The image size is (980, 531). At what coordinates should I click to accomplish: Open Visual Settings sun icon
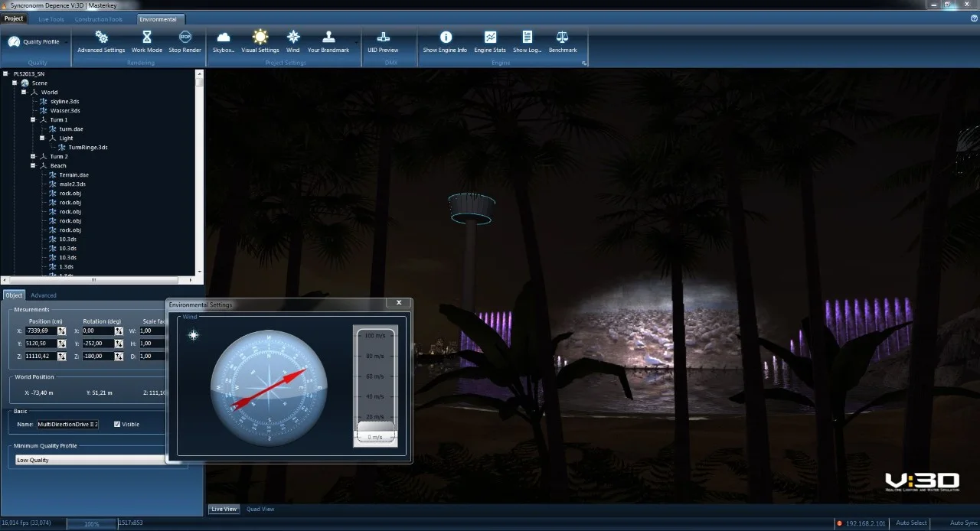(260, 36)
